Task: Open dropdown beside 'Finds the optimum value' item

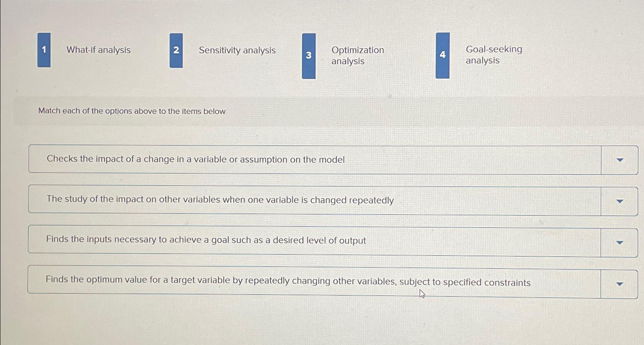Action: pyautogui.click(x=620, y=284)
